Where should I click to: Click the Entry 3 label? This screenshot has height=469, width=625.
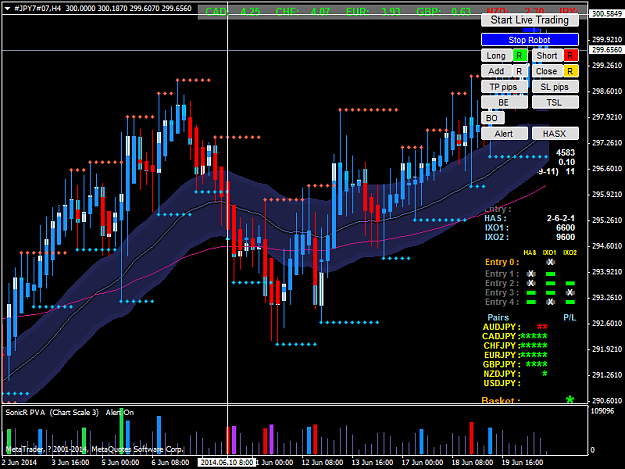[x=502, y=292]
